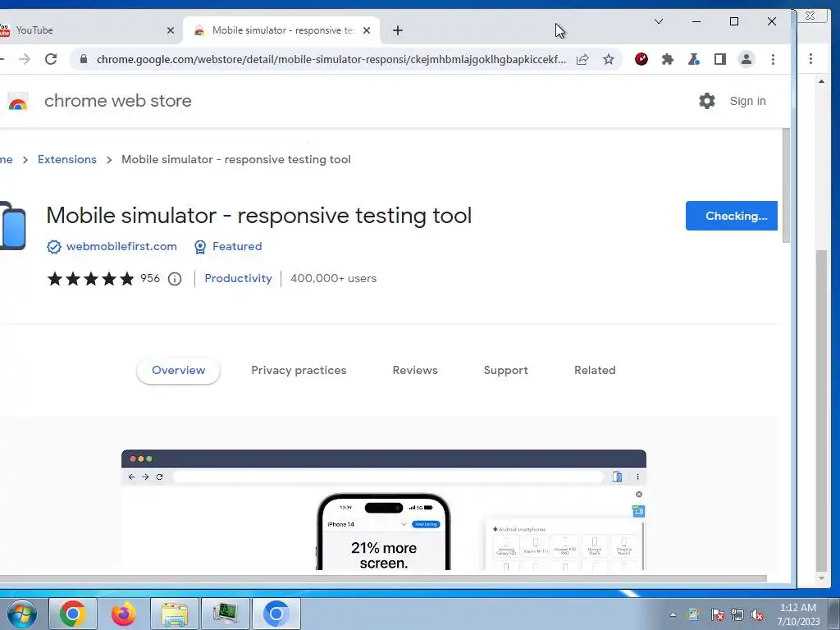Open the Chrome three-dot menu
This screenshot has height=630, width=840.
(773, 59)
